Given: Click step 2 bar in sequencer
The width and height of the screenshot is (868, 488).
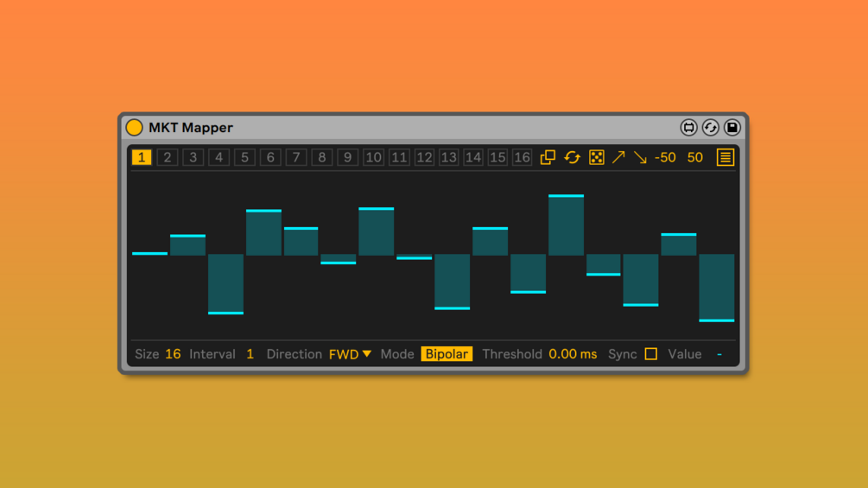Looking at the screenshot, I should 187,245.
